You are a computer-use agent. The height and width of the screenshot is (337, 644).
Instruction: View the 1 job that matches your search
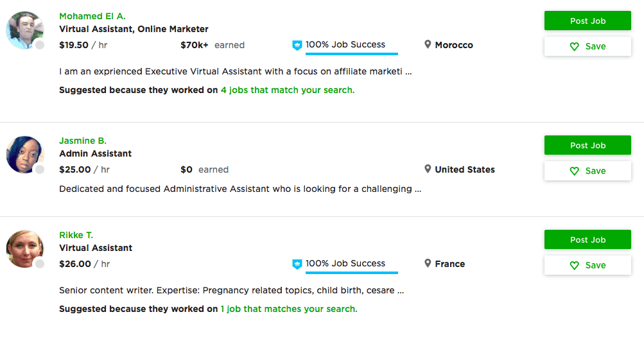[x=289, y=309]
